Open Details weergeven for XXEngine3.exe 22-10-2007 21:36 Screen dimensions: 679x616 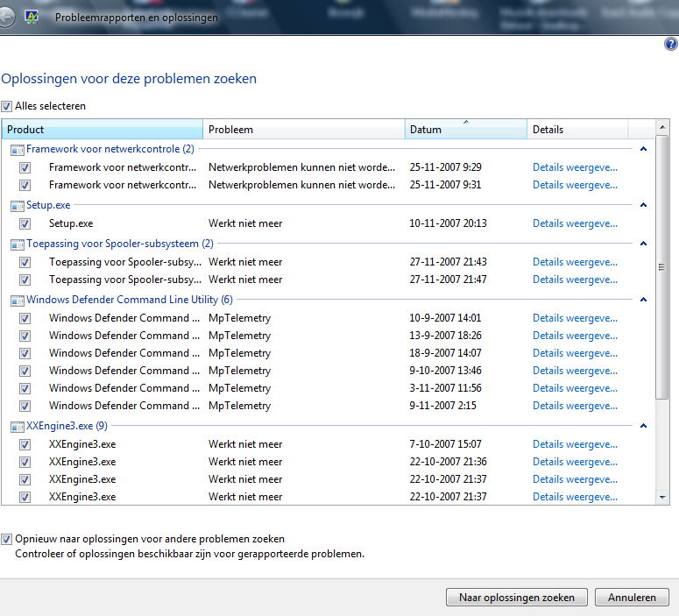click(575, 462)
